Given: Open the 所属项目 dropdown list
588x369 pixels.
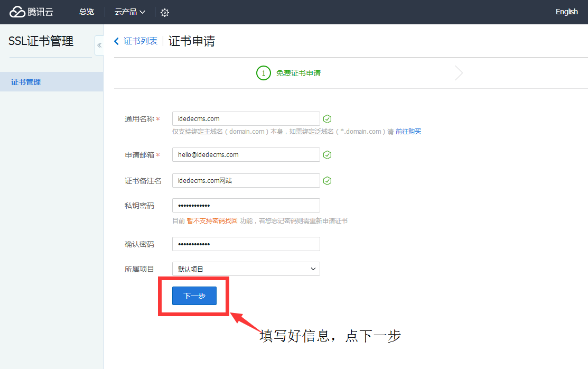Looking at the screenshot, I should [x=246, y=269].
